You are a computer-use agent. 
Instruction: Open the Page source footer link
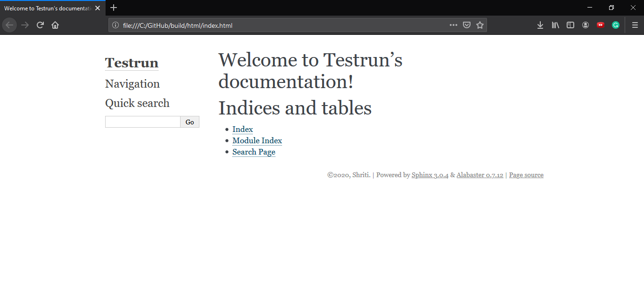[x=526, y=175]
